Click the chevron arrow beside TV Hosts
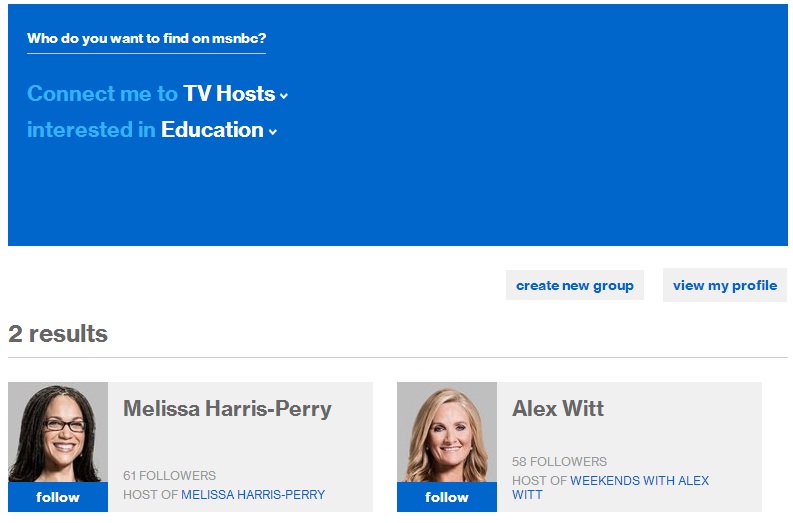 tap(284, 96)
